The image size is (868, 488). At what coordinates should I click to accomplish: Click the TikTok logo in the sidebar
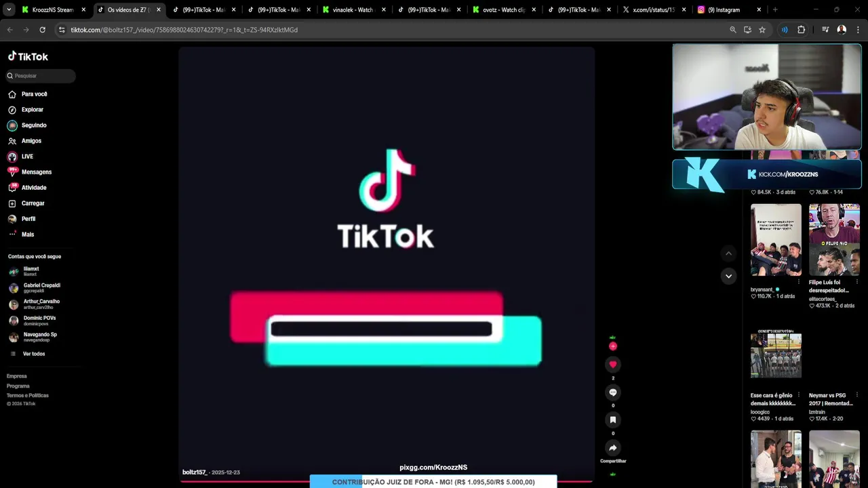28,56
